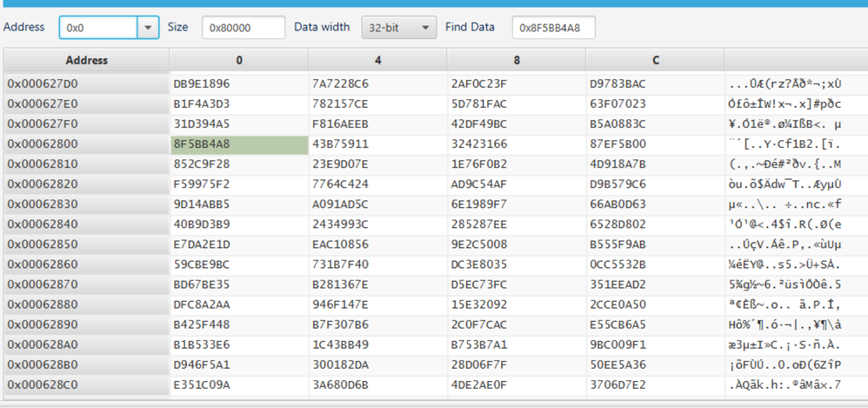Click data cell DC3E8035

click(x=517, y=264)
